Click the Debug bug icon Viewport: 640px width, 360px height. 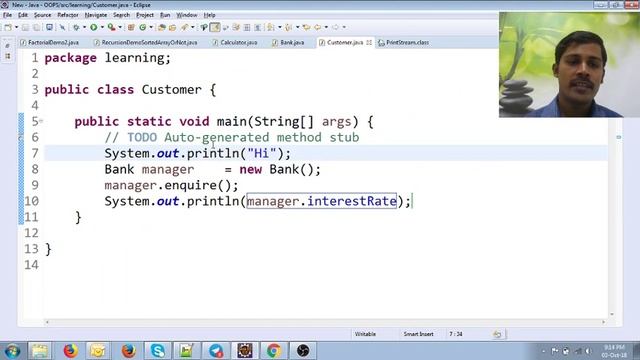[76, 27]
